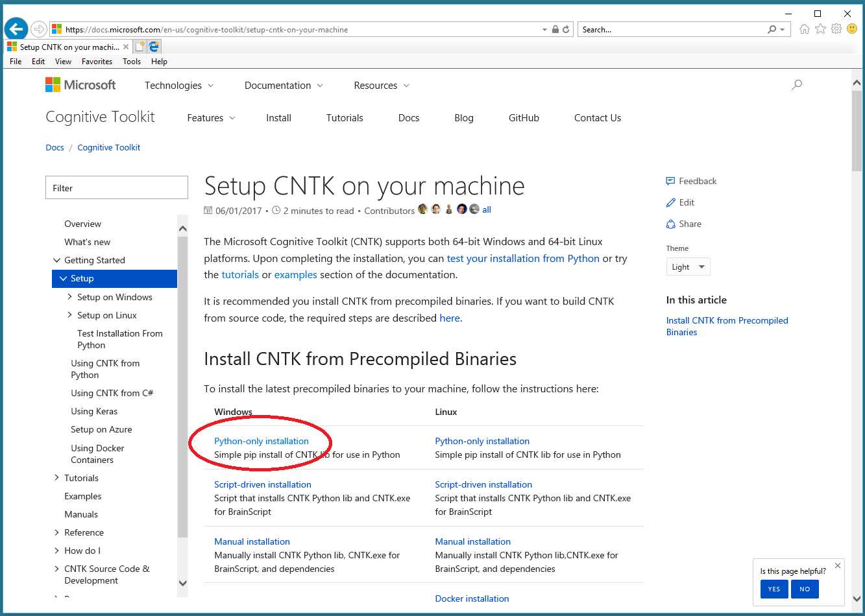The width and height of the screenshot is (865, 616).
Task: Click sidebar scrollbar up arrow
Action: [182, 228]
